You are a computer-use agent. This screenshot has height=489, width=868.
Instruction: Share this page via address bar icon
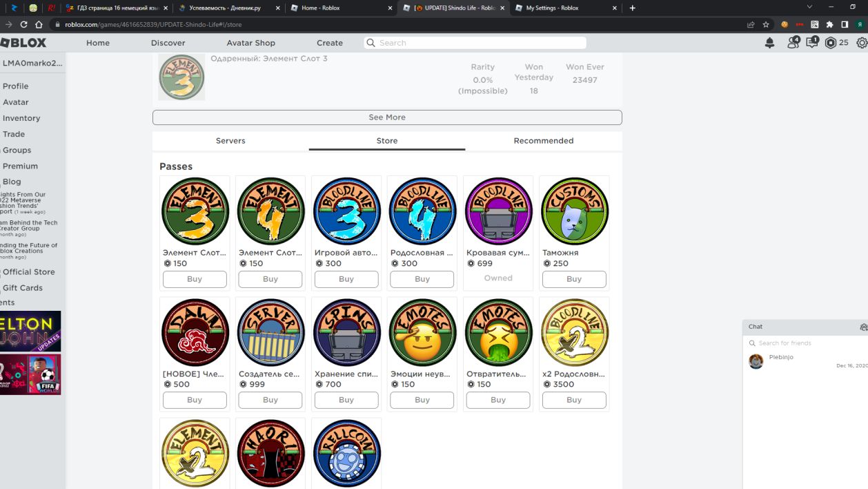[x=751, y=24]
